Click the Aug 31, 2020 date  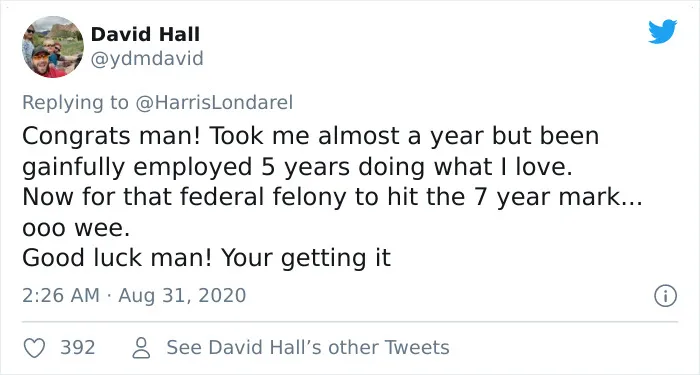tap(182, 296)
